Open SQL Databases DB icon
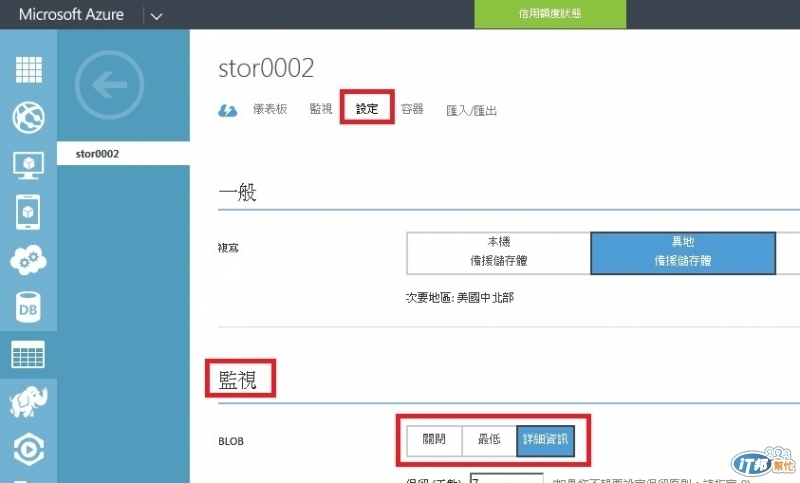 [29, 307]
